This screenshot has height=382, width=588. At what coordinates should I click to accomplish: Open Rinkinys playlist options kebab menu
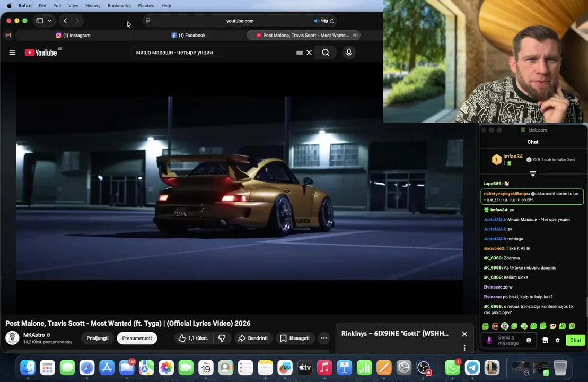(464, 348)
